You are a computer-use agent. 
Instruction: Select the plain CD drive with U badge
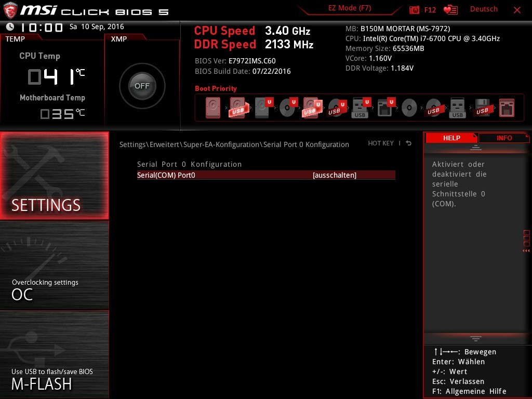[288, 108]
